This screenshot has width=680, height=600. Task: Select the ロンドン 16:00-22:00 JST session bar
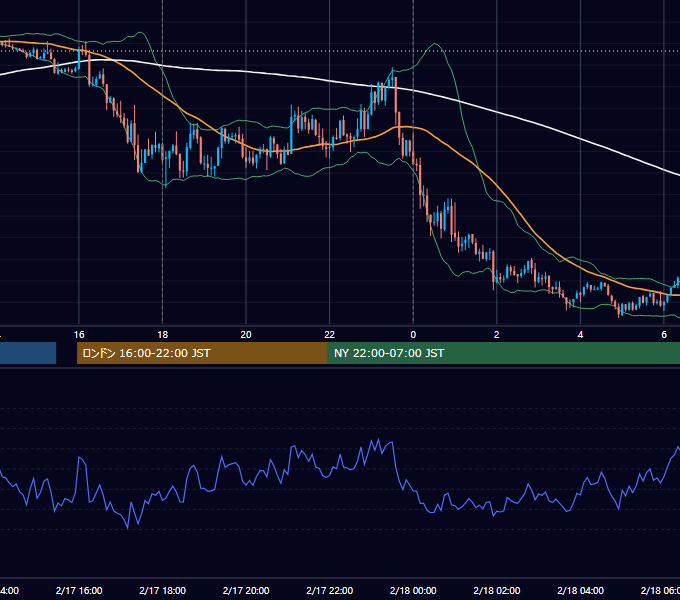pyautogui.click(x=202, y=353)
